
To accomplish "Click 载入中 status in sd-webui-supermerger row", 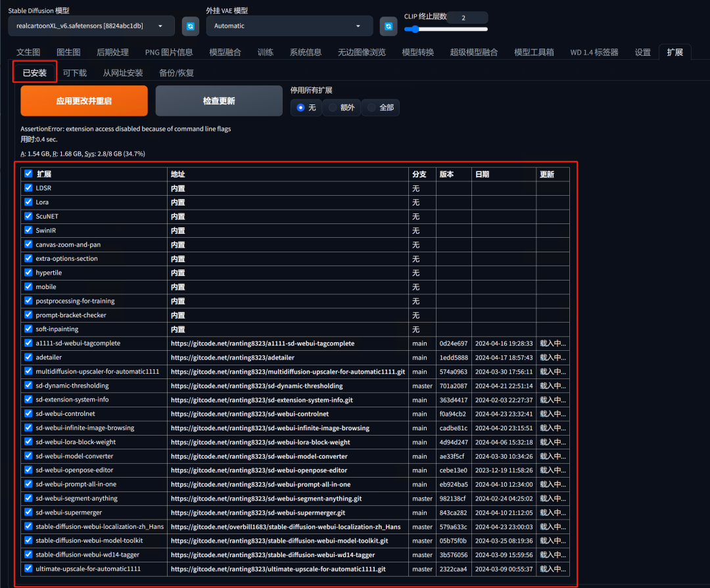I will coord(553,512).
